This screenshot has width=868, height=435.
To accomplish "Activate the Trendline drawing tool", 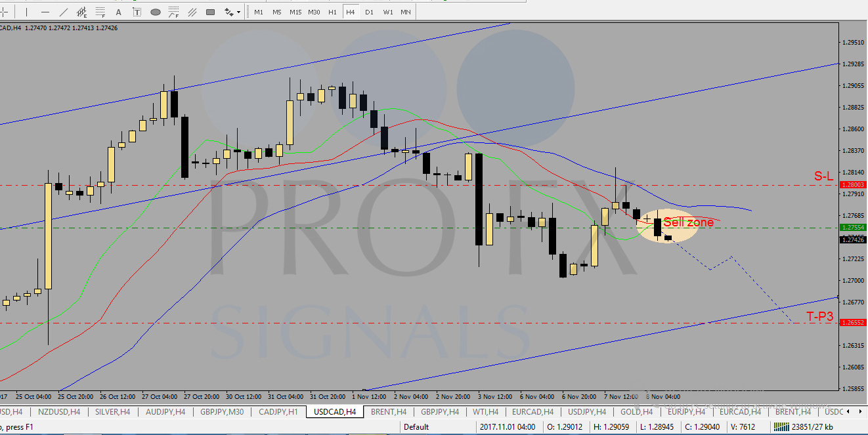I will 63,12.
